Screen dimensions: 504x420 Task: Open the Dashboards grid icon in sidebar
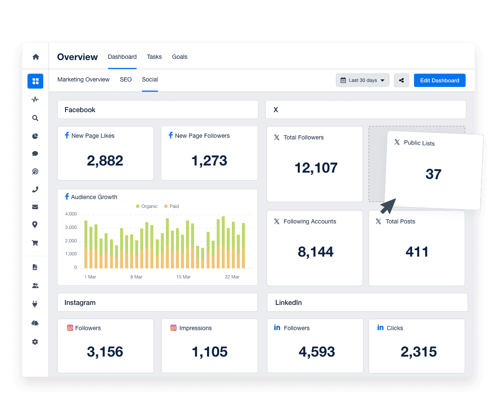(x=35, y=81)
